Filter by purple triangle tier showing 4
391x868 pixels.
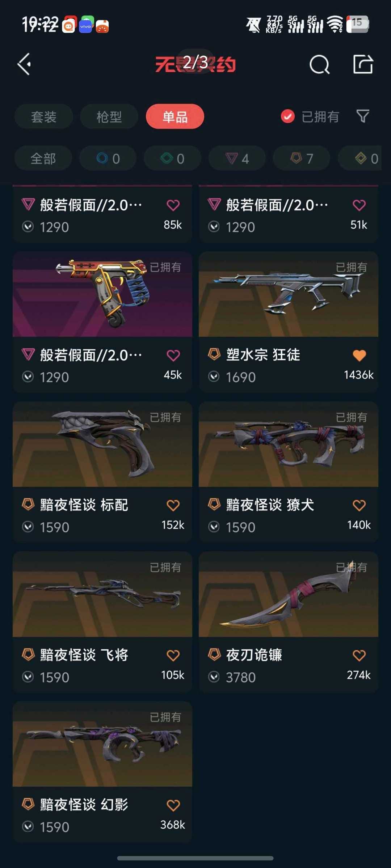tap(237, 158)
